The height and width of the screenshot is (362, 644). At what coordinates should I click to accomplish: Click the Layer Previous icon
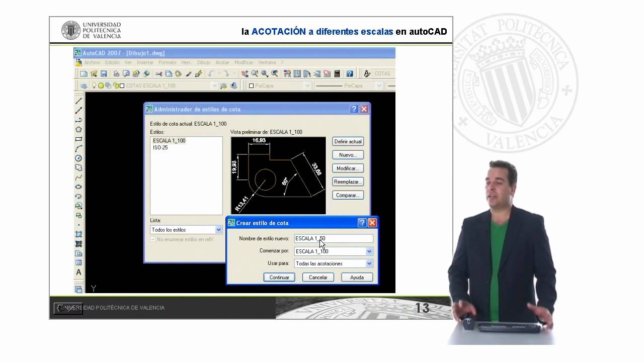point(233,85)
